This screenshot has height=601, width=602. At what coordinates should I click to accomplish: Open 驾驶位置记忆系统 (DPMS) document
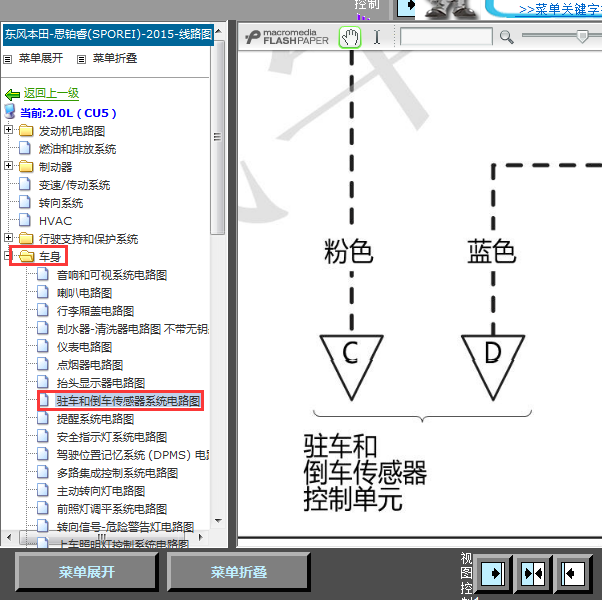[x=132, y=455]
